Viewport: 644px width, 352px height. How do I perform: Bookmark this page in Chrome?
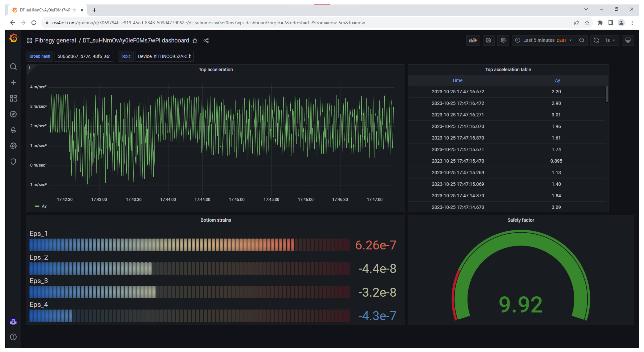pyautogui.click(x=587, y=23)
